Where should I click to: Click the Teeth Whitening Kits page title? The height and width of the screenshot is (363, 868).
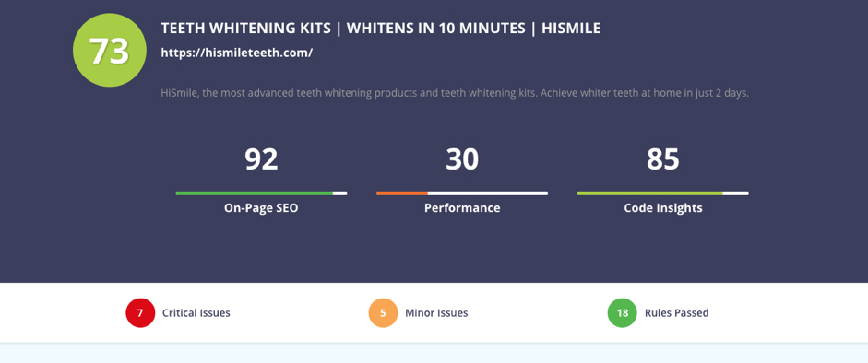(381, 29)
